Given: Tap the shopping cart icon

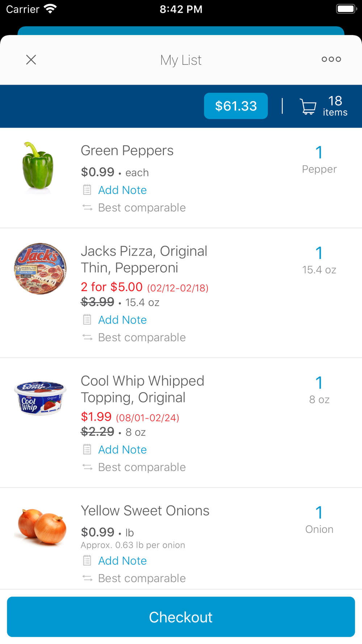Looking at the screenshot, I should [x=308, y=106].
